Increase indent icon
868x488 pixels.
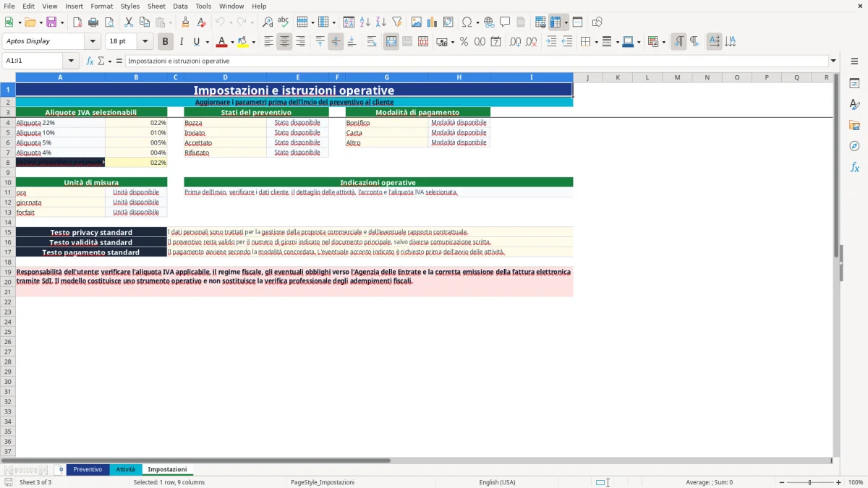(x=551, y=42)
